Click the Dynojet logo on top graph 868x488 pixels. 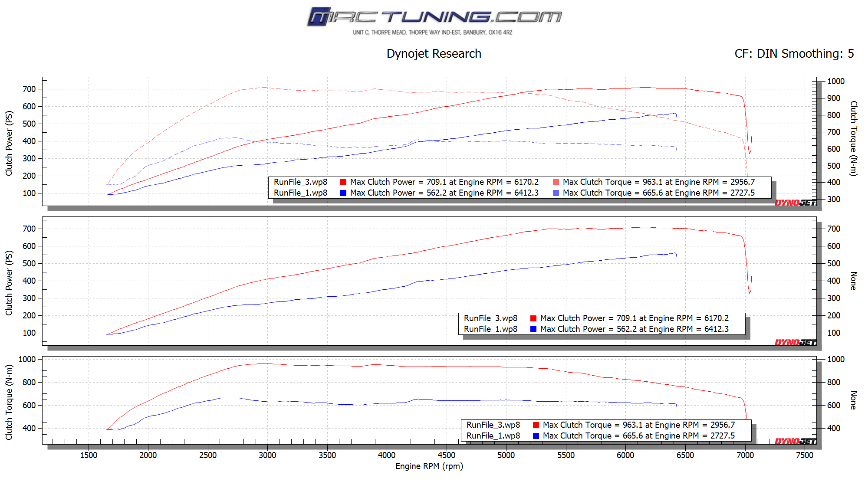pos(795,203)
